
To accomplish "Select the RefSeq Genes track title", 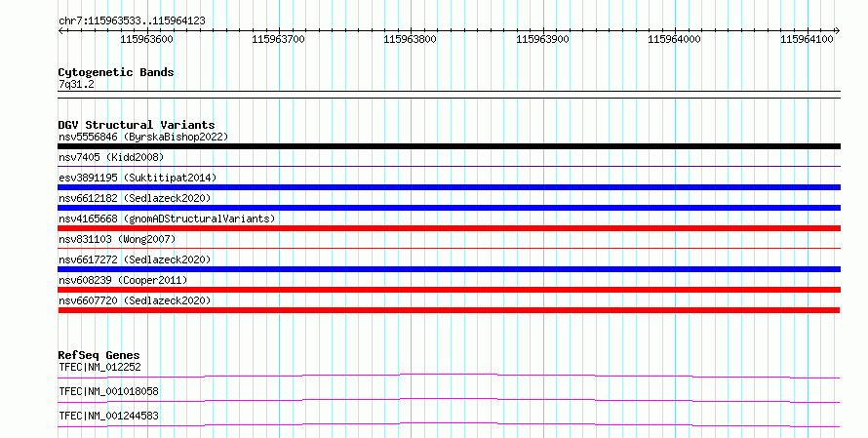I will point(99,355).
